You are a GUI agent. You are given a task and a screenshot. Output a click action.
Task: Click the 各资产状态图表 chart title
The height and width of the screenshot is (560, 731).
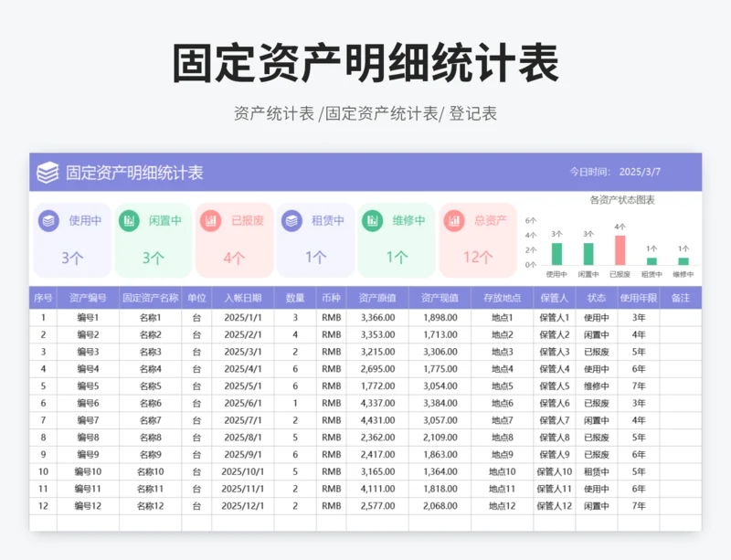622,200
